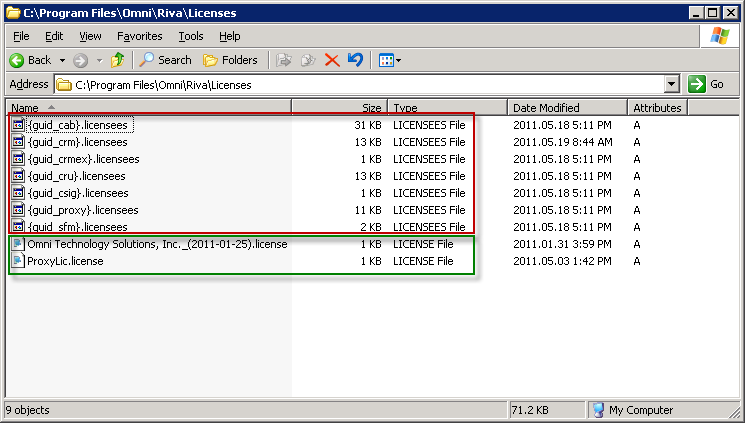The height and width of the screenshot is (423, 745).
Task: Select the {guid_proxy}.licensees file icon
Action: [x=18, y=210]
